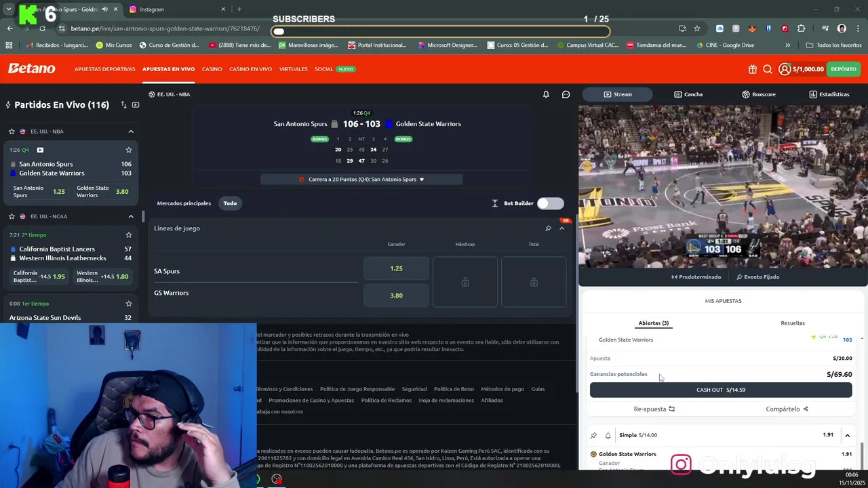Screen dimensions: 868x488
Task: Open the Carrera a 20 Puntos dropdown
Action: [x=361, y=180]
